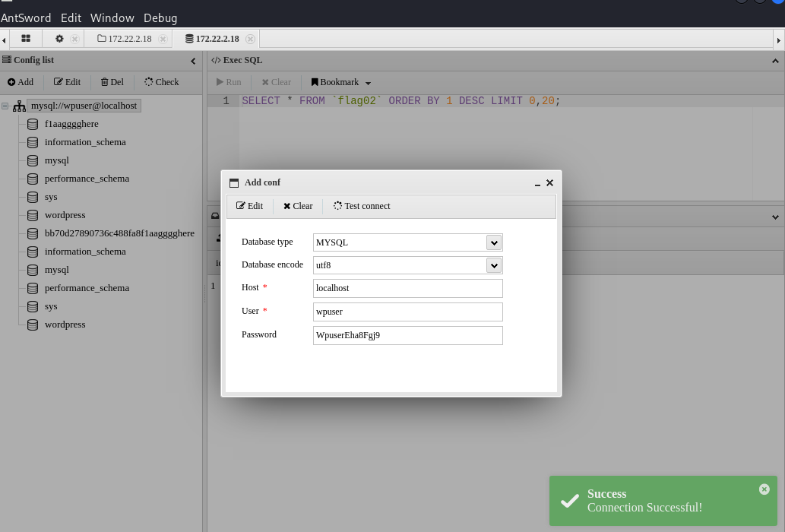This screenshot has height=532, width=785.
Task: Click the Exec SQL code icon
Action: (216, 60)
